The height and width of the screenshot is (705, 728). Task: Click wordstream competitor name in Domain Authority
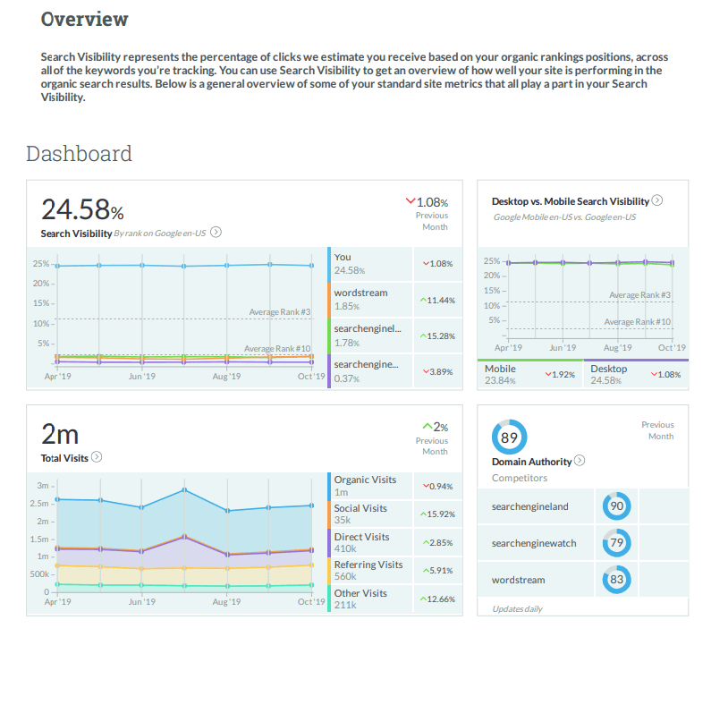(518, 580)
